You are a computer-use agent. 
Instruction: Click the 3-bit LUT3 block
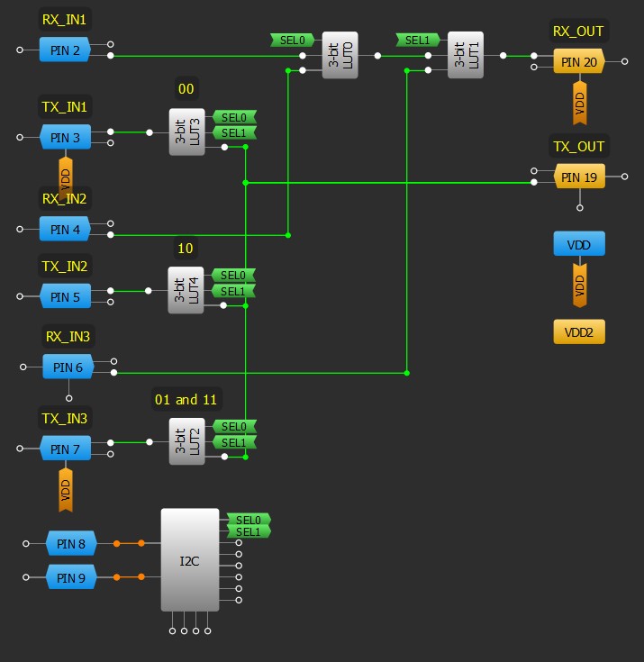(186, 132)
